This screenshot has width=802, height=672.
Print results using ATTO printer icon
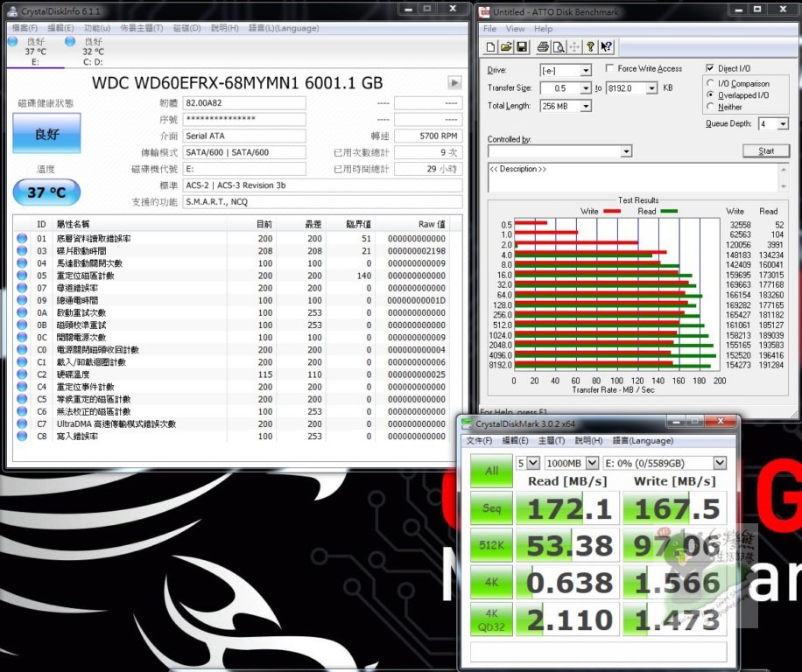click(543, 47)
